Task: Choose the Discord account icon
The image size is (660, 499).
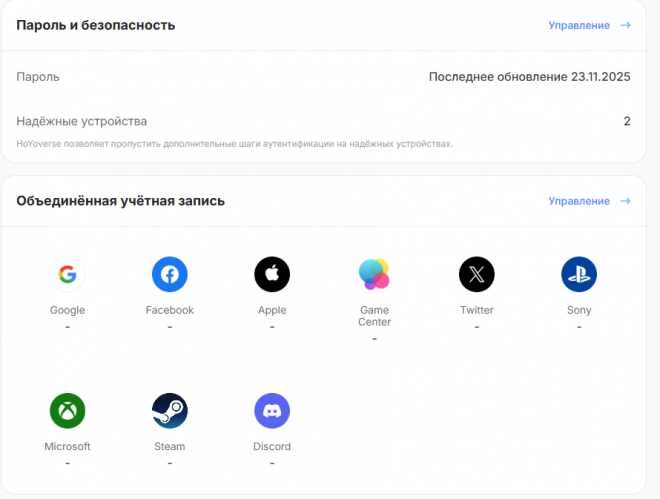Action: tap(272, 411)
